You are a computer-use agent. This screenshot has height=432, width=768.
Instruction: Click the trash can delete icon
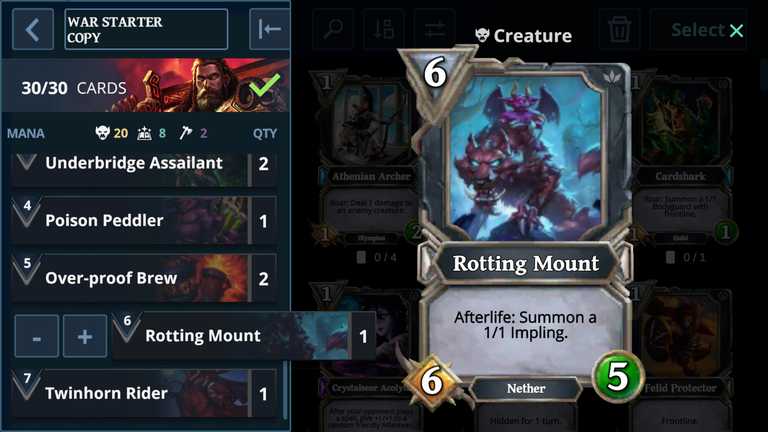pyautogui.click(x=620, y=29)
